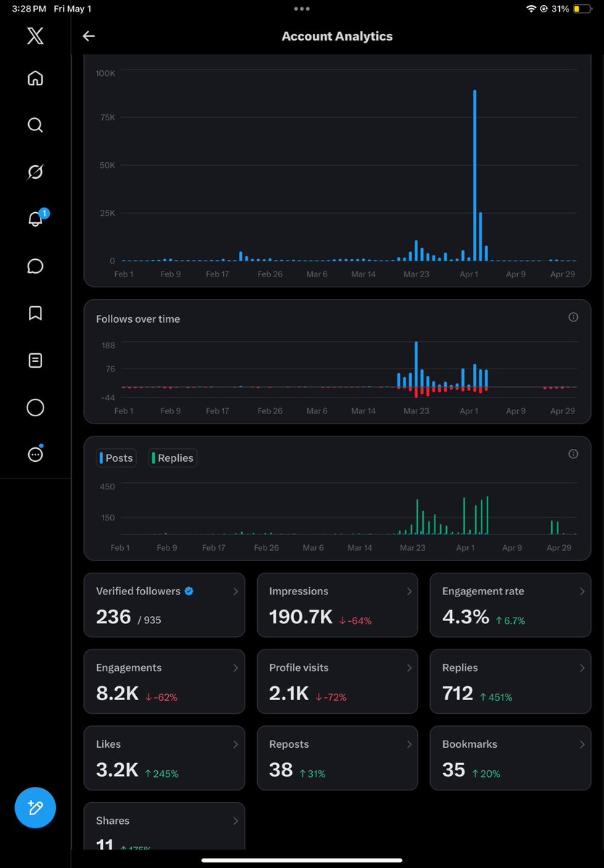Image resolution: width=604 pixels, height=868 pixels.
Task: Open the More options circle icon
Action: coord(35,455)
